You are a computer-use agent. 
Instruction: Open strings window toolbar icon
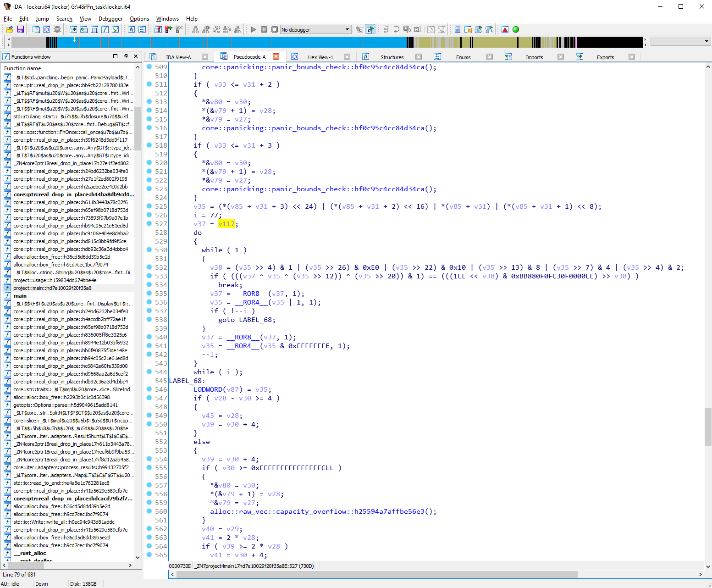point(116,29)
